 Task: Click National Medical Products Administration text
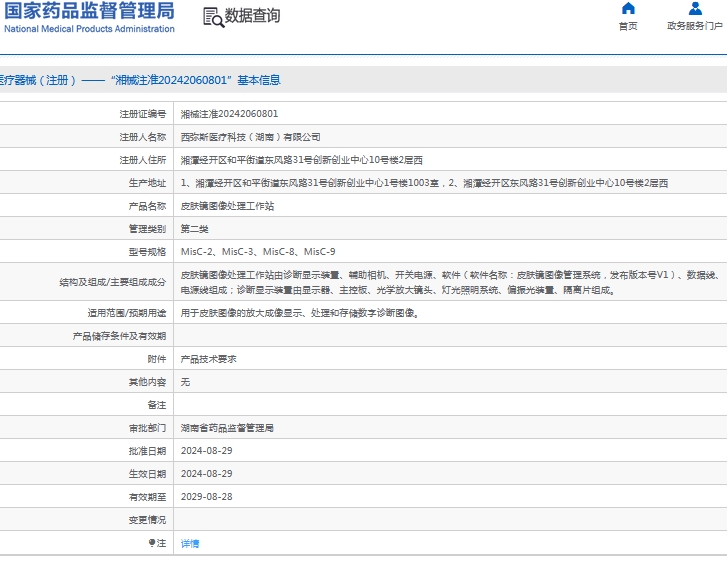coord(89,29)
